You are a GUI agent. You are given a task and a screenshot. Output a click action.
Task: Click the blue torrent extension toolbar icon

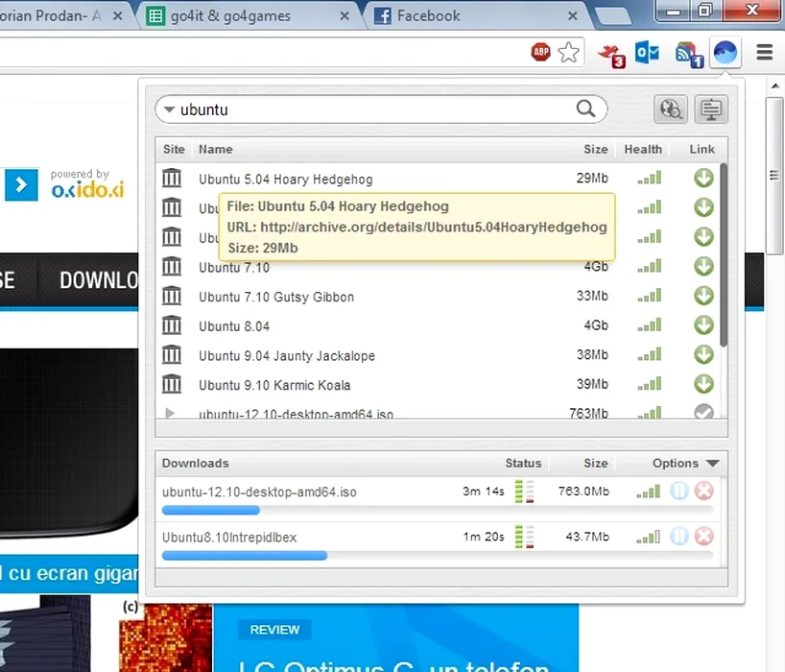point(725,52)
